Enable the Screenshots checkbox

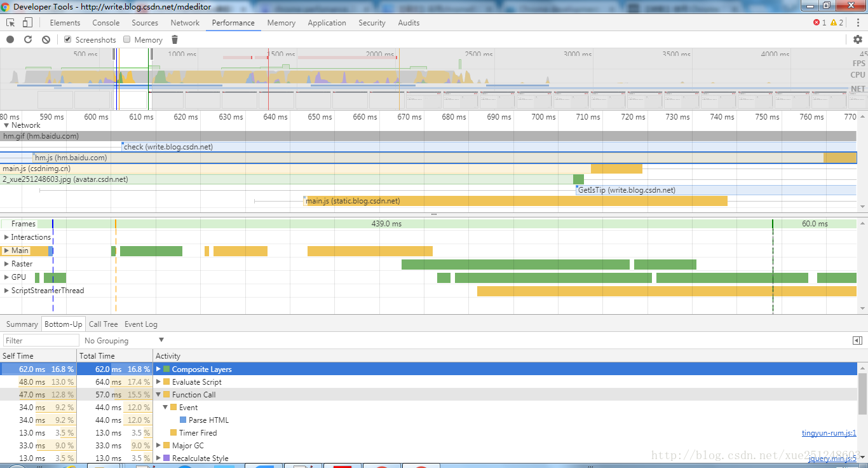[68, 39]
